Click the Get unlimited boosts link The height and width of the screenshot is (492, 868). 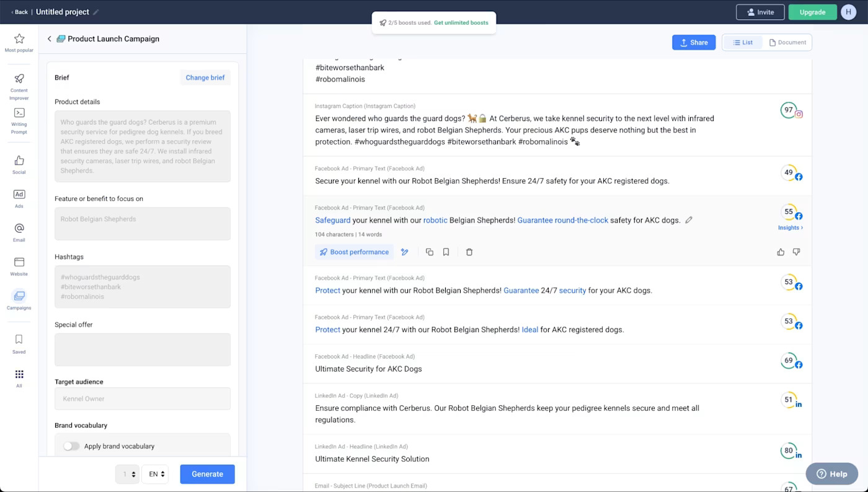[x=461, y=23]
